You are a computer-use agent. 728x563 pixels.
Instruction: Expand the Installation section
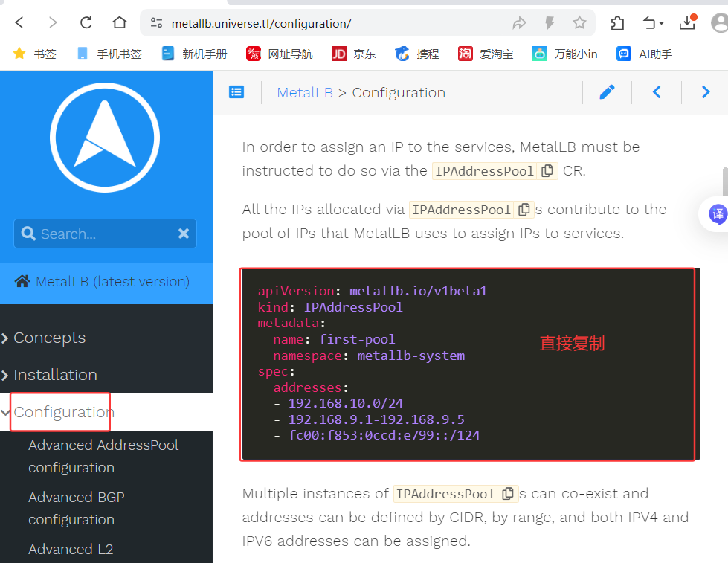50,375
